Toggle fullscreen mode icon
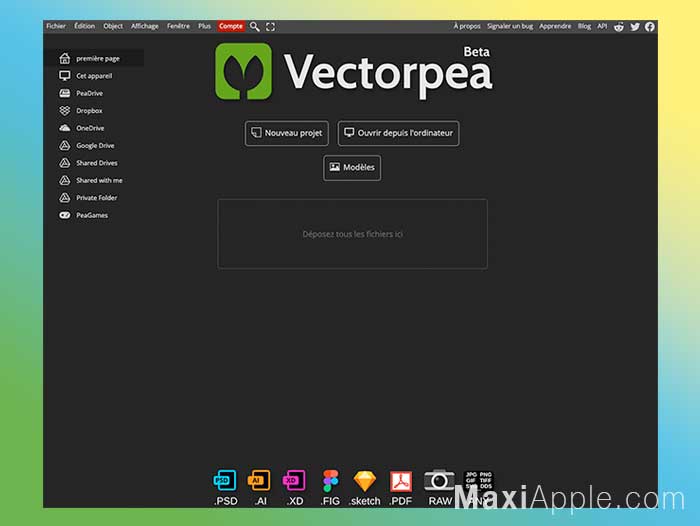 coord(271,27)
